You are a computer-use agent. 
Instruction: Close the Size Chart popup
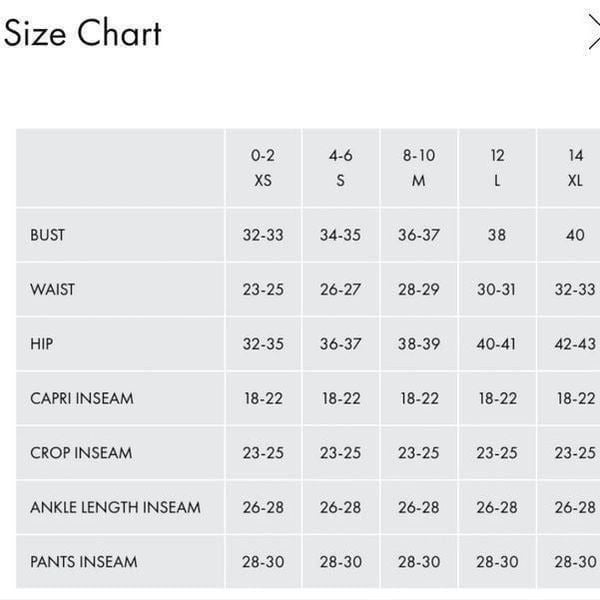pyautogui.click(x=593, y=32)
